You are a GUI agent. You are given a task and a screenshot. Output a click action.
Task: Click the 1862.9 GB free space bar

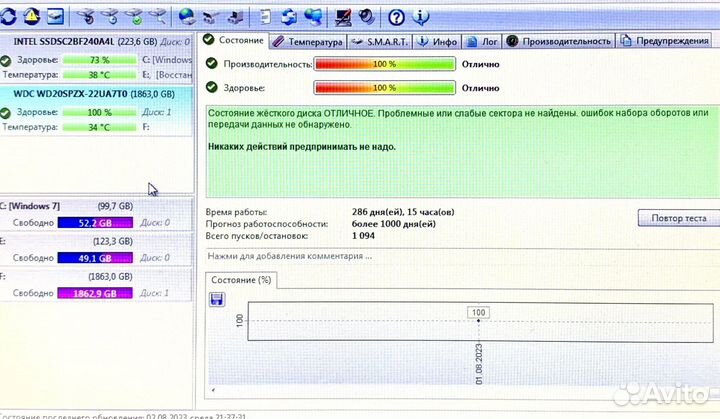pos(95,293)
